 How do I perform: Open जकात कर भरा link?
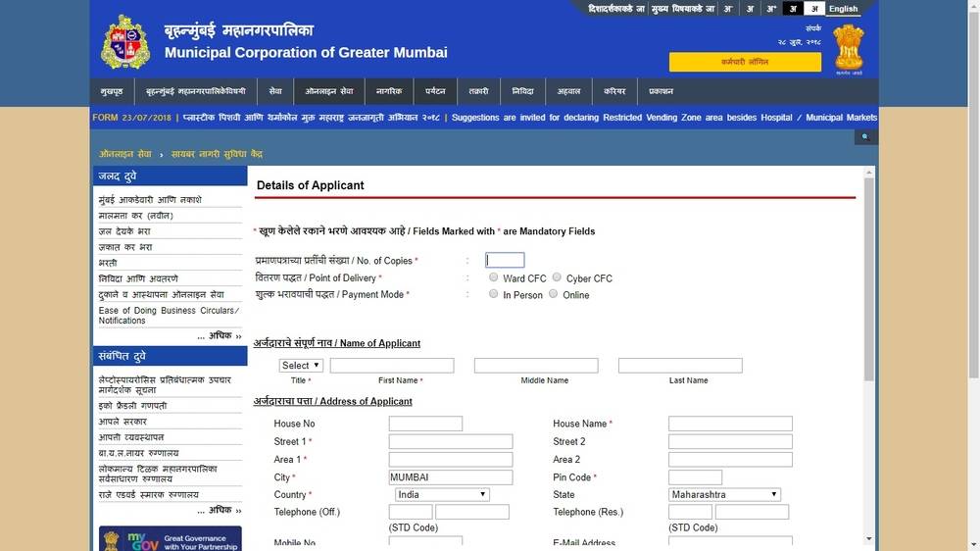[x=125, y=247]
